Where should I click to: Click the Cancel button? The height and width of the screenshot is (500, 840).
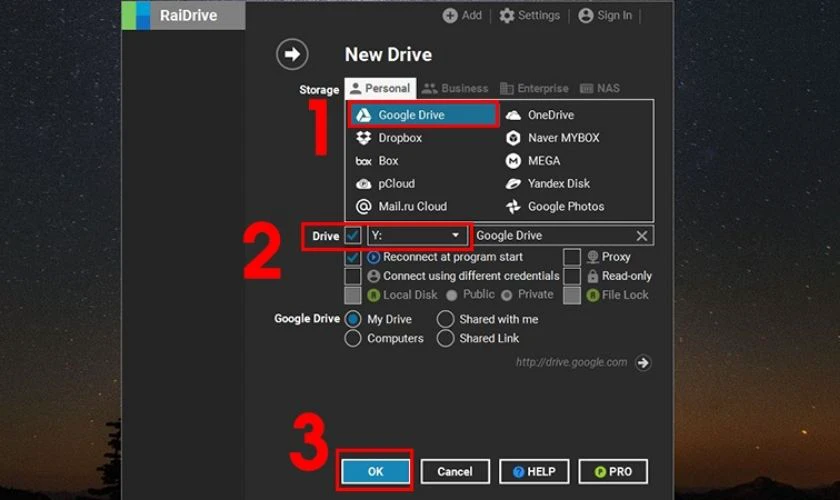tap(455, 472)
